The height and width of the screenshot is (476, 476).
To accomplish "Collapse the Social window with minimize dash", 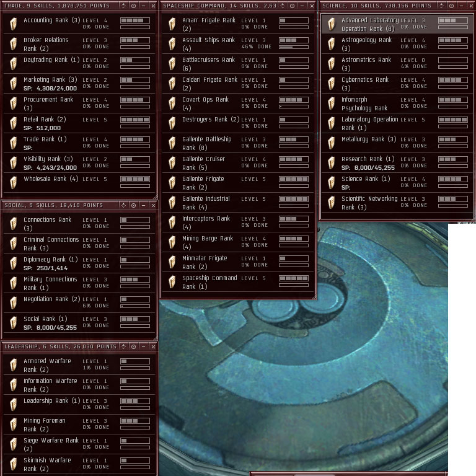I will click(143, 206).
